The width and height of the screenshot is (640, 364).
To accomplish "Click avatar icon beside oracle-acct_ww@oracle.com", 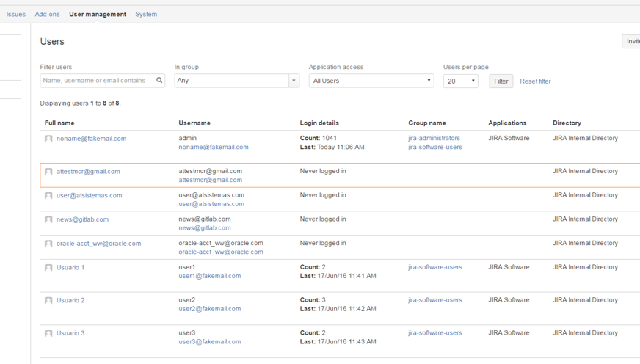I will coord(48,244).
